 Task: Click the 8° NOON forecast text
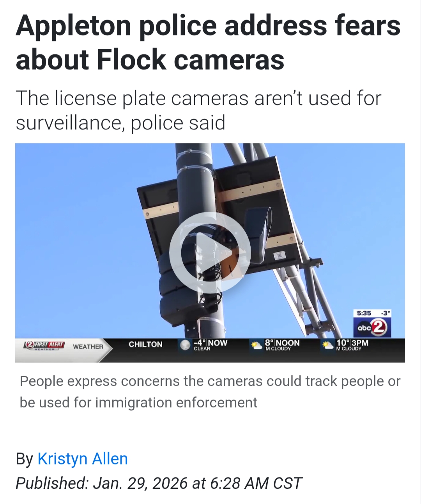(x=282, y=345)
